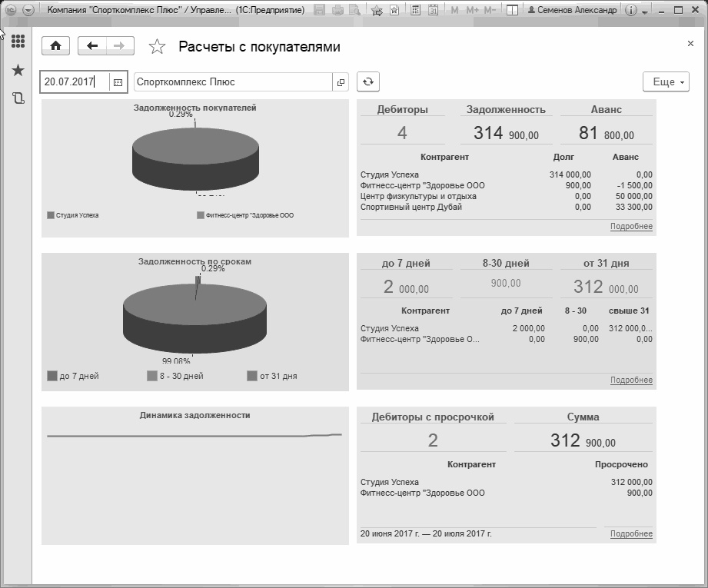This screenshot has width=708, height=588.
Task: Click the date field 20.07.2017
Action: 75,81
